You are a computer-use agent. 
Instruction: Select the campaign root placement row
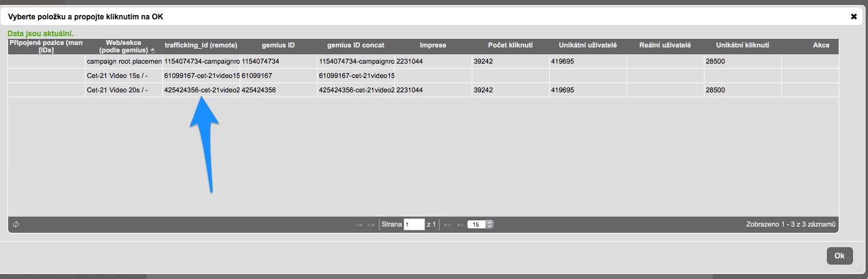tap(124, 62)
